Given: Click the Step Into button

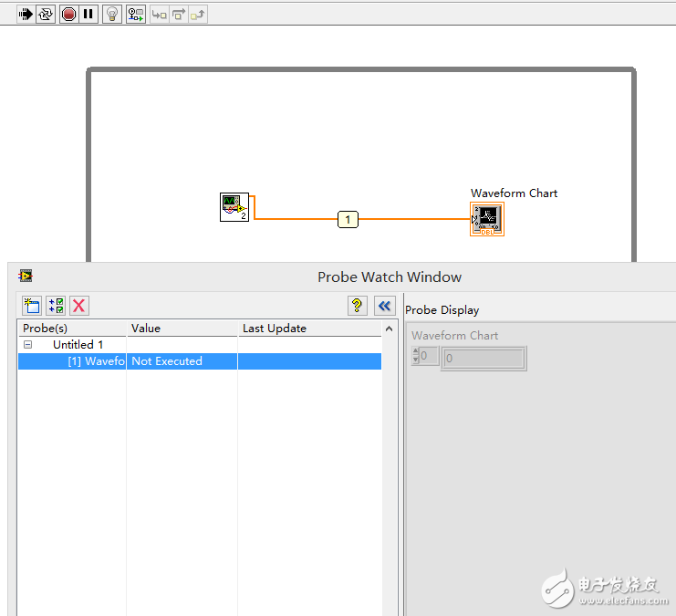Looking at the screenshot, I should pyautogui.click(x=159, y=15).
